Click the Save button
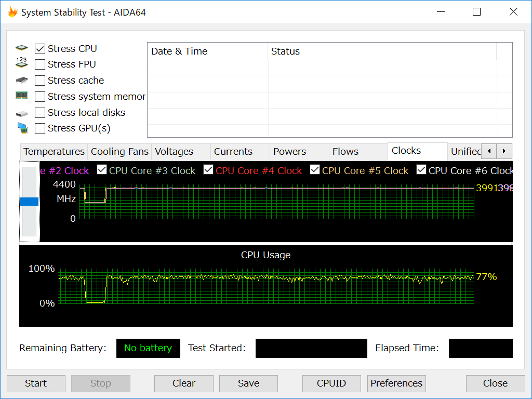Viewport: 532px width, 399px height. [249, 383]
